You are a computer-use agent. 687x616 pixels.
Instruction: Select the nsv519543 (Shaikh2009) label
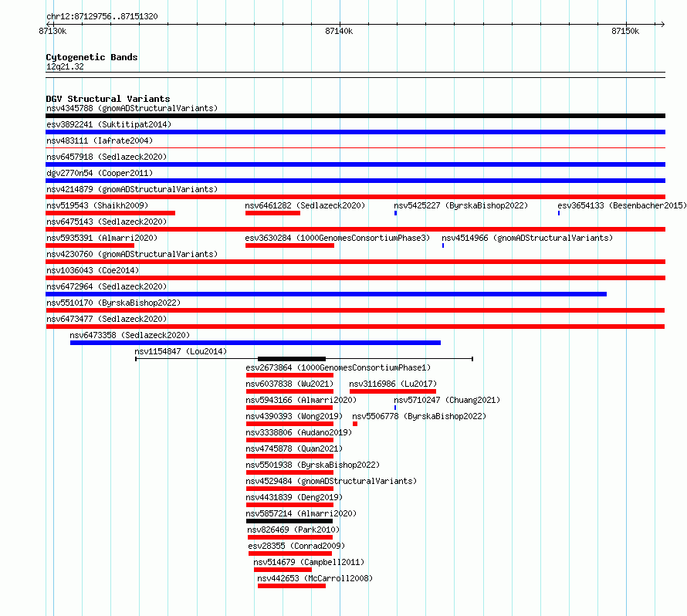(x=97, y=205)
